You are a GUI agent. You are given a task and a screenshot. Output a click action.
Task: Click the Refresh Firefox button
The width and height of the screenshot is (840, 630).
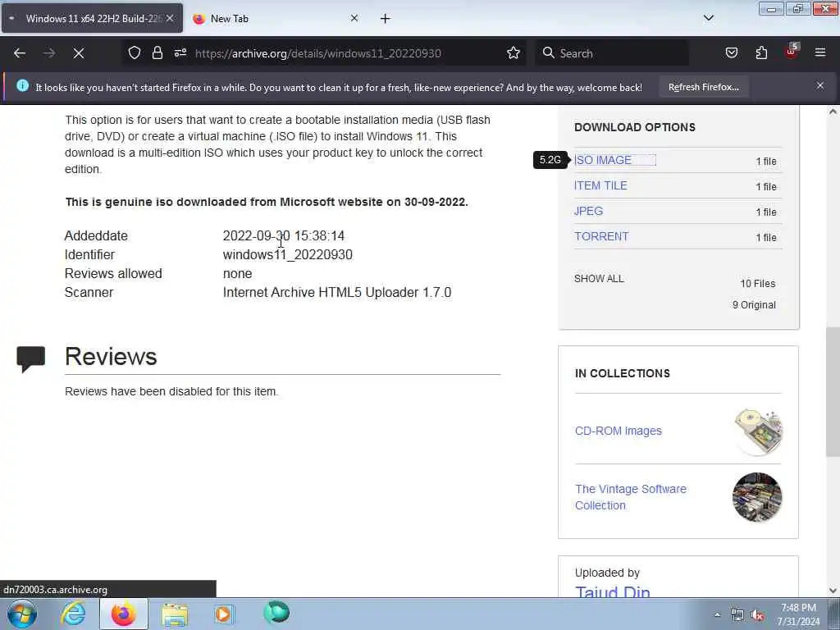coord(703,87)
